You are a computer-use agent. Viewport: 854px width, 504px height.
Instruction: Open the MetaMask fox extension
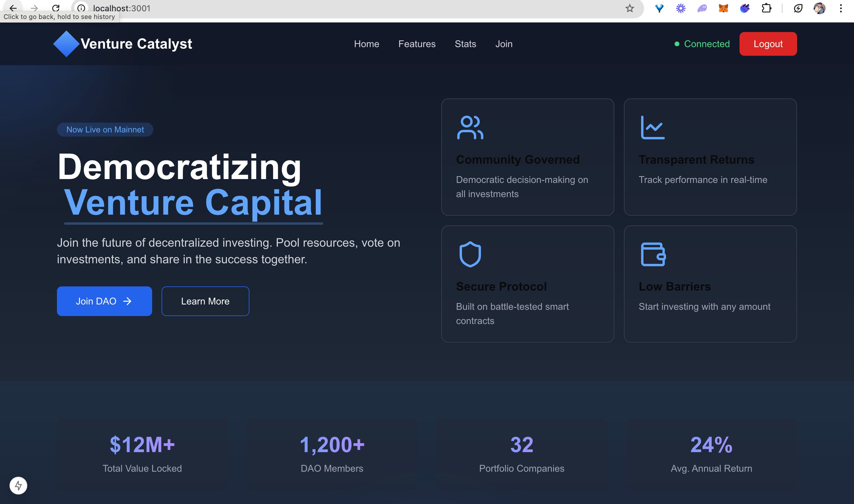723,8
